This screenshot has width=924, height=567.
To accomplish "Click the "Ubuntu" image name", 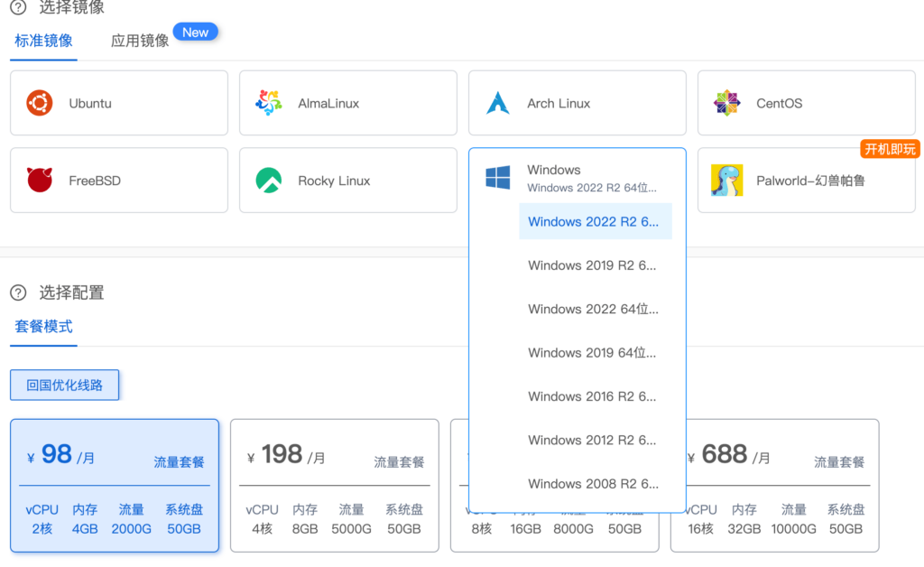I will [90, 103].
